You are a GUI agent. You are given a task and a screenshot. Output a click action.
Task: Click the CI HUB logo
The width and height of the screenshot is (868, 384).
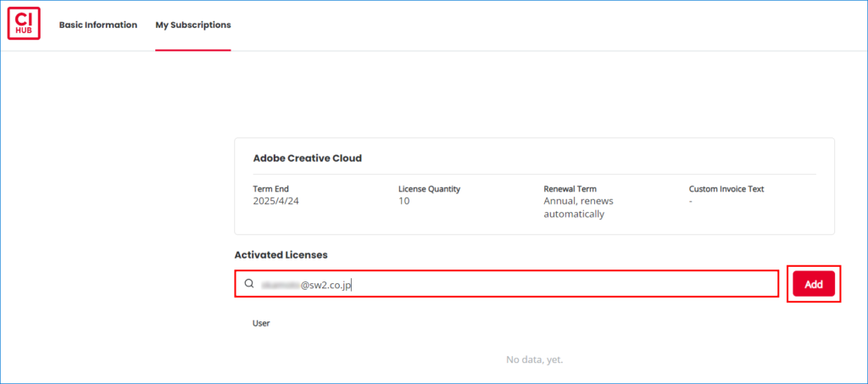pos(24,23)
